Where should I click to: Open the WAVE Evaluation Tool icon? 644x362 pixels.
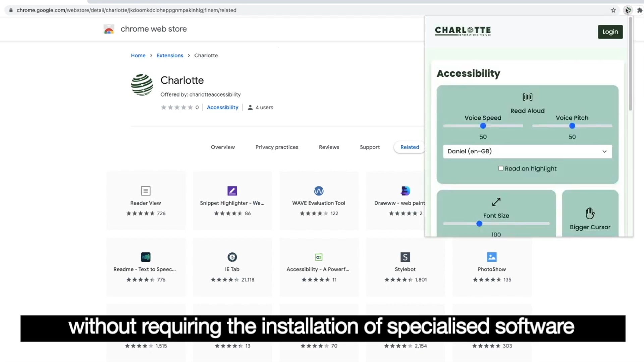tap(319, 191)
